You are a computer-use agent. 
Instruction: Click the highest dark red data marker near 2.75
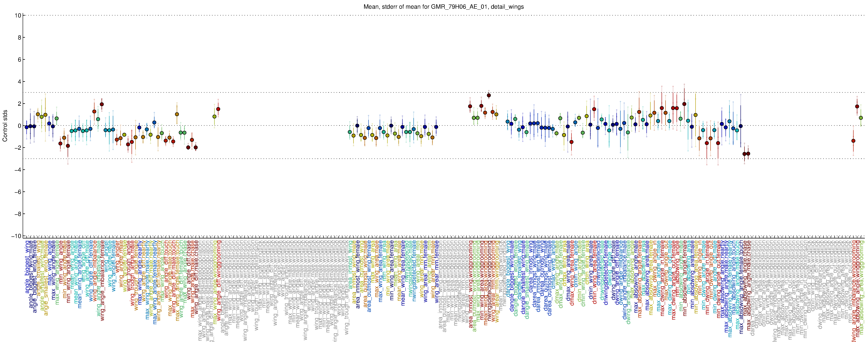(x=489, y=95)
